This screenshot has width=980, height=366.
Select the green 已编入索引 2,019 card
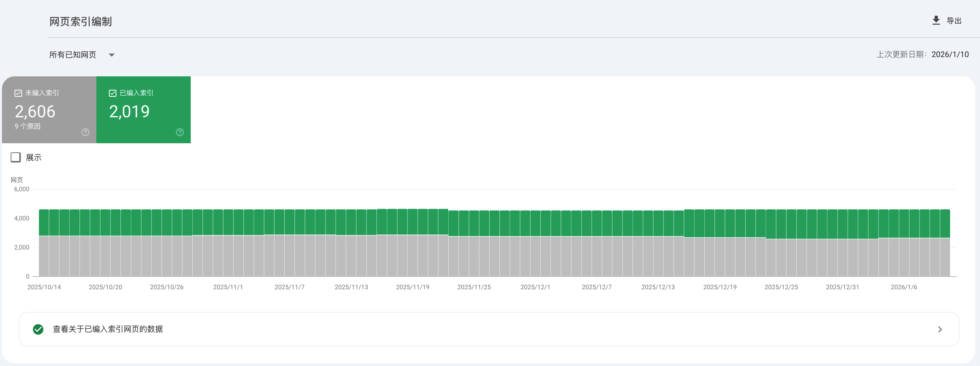(x=144, y=110)
